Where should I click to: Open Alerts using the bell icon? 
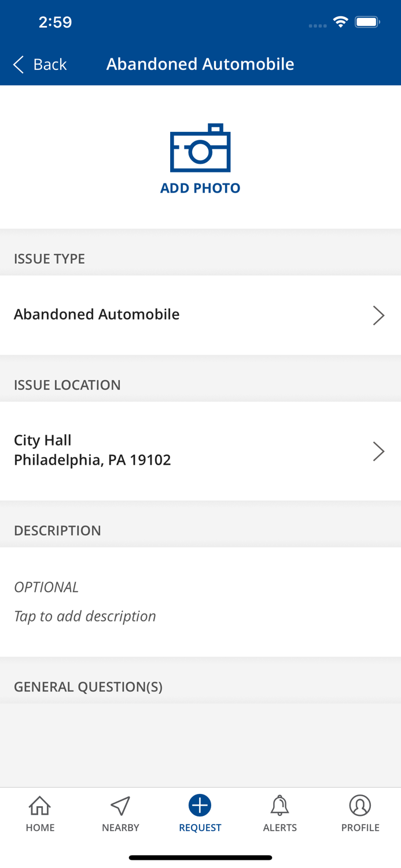click(x=280, y=805)
